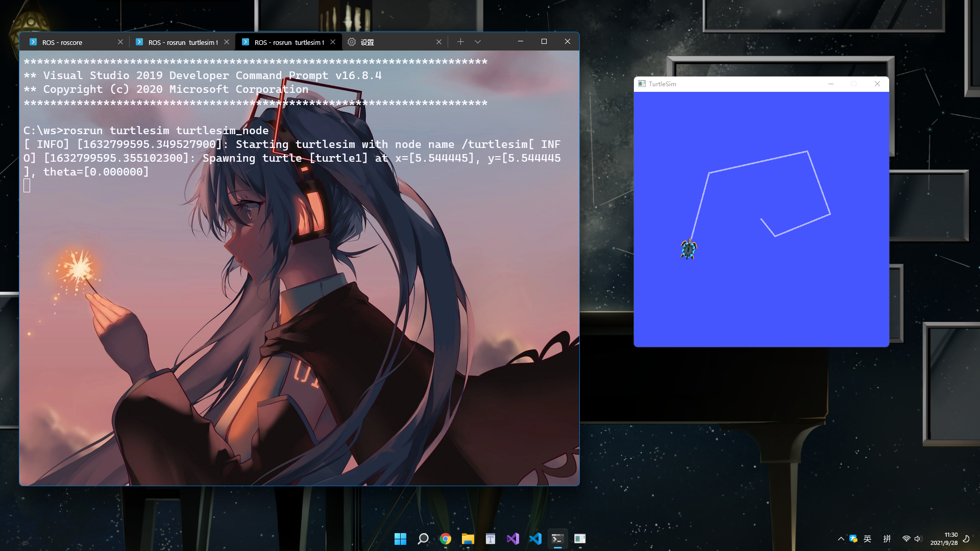The image size is (980, 551).
Task: Close the 设置 settings tab
Action: point(439,42)
